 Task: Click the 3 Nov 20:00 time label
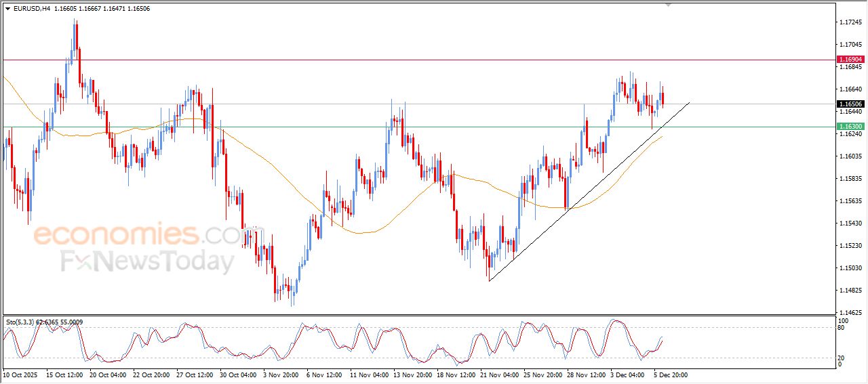click(279, 374)
